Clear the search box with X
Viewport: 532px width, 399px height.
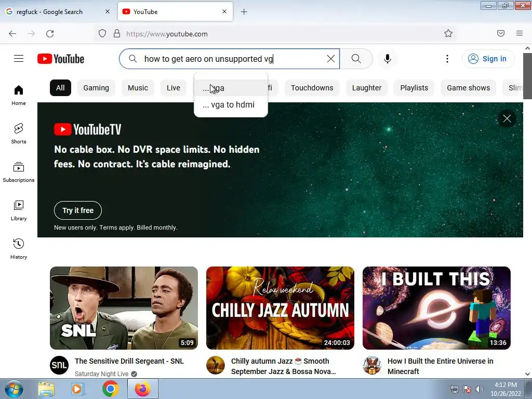331,59
